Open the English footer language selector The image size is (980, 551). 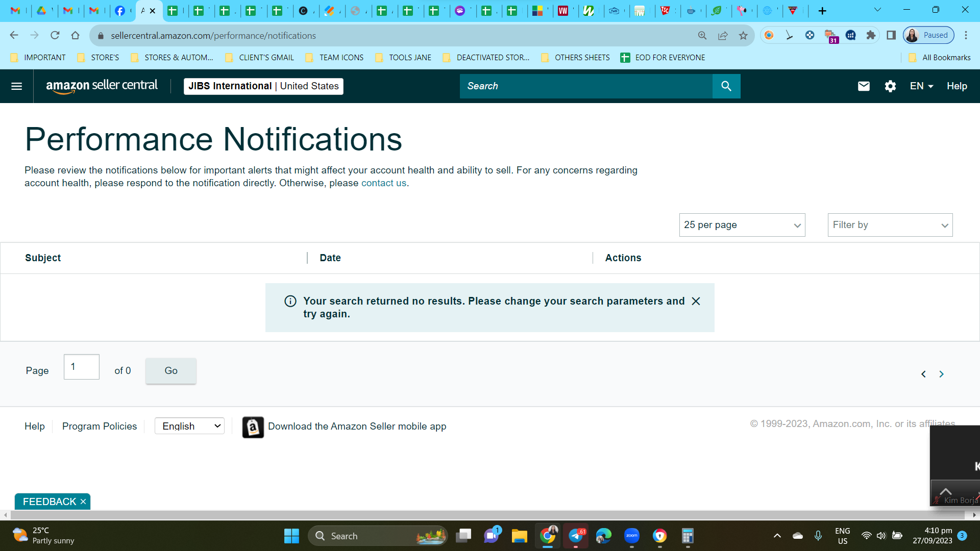189,426
